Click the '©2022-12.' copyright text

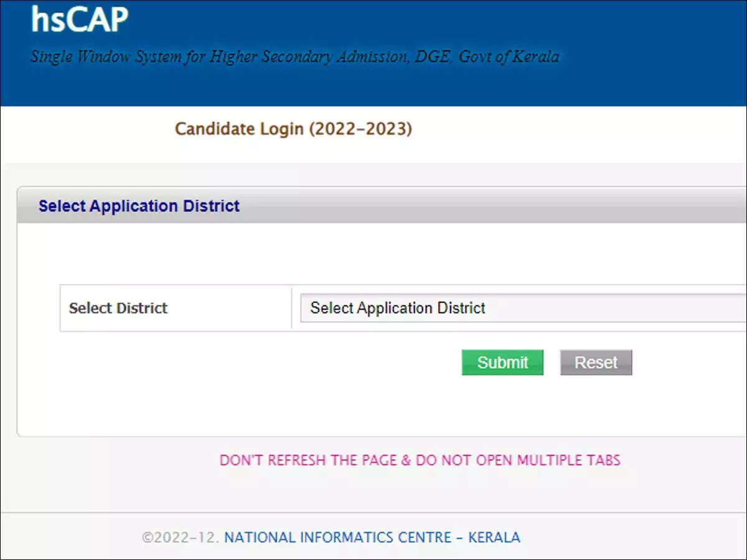[x=181, y=537]
